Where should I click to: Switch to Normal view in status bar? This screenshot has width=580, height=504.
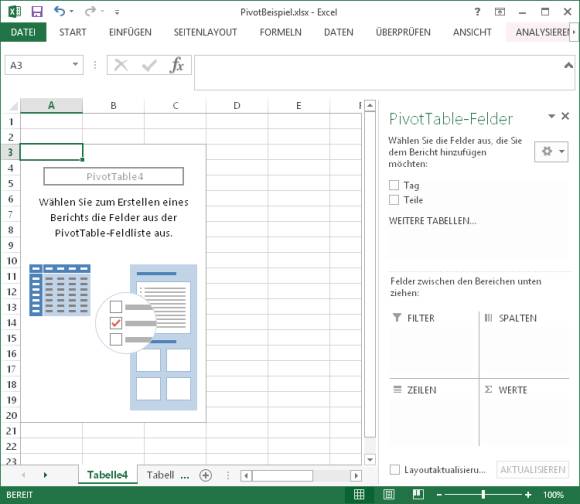(359, 494)
